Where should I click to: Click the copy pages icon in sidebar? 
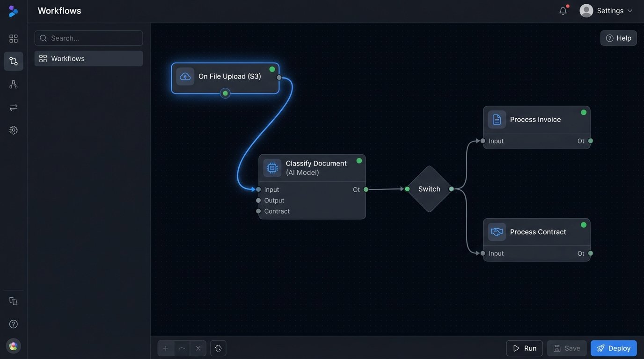tap(14, 302)
